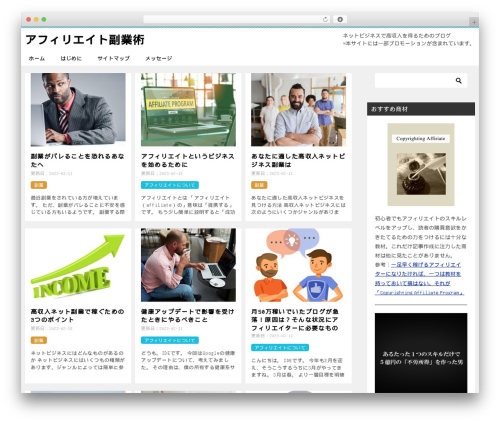Click the browser reload icon
The image size is (500, 423).
325,20
